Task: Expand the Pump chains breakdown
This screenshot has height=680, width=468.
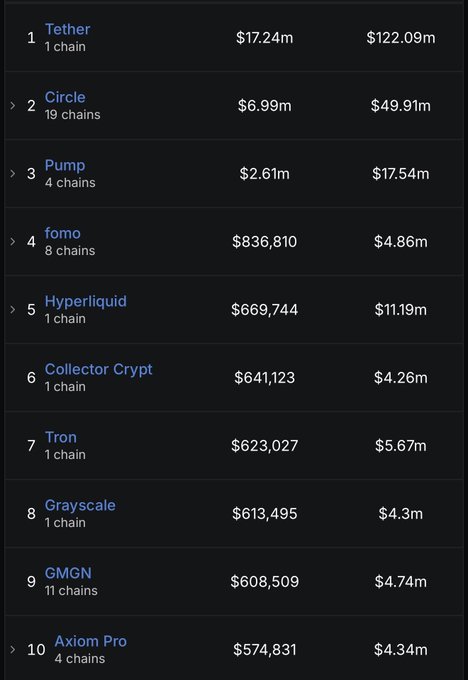Action: 13,173
